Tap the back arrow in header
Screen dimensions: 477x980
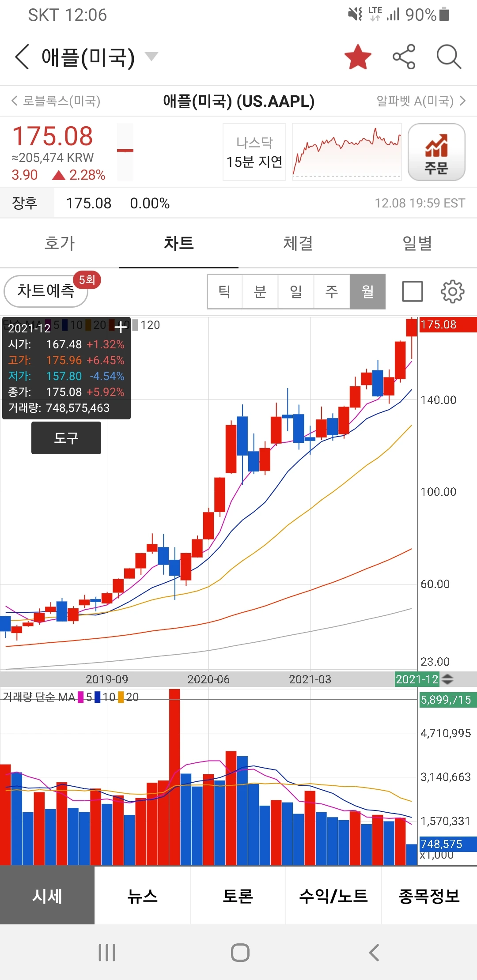tap(22, 57)
